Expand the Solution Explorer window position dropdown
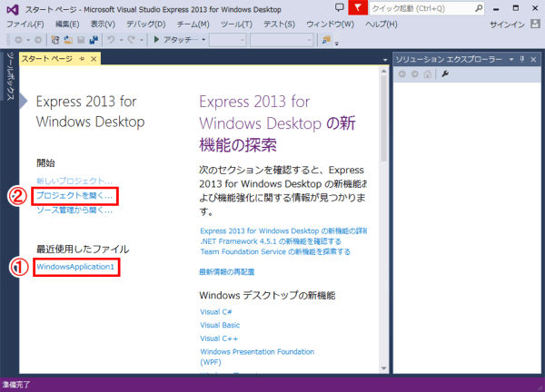The image size is (545, 392). [510, 59]
